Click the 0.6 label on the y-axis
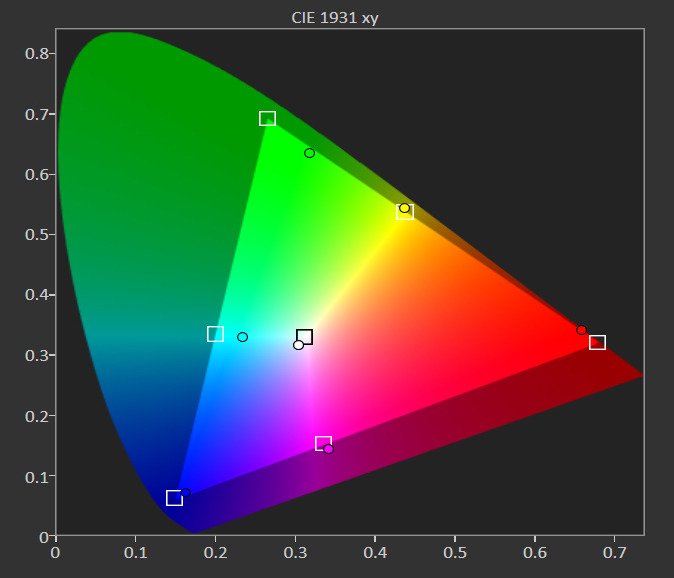 [37, 174]
